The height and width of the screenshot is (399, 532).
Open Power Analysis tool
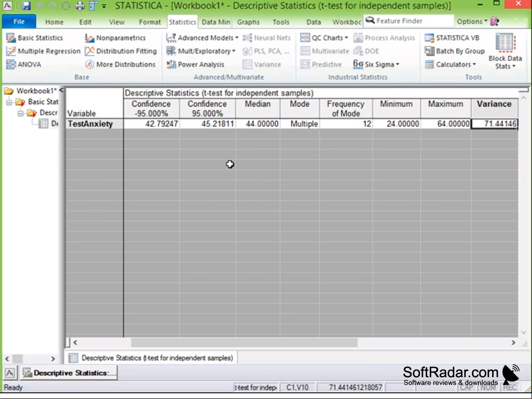(x=196, y=64)
